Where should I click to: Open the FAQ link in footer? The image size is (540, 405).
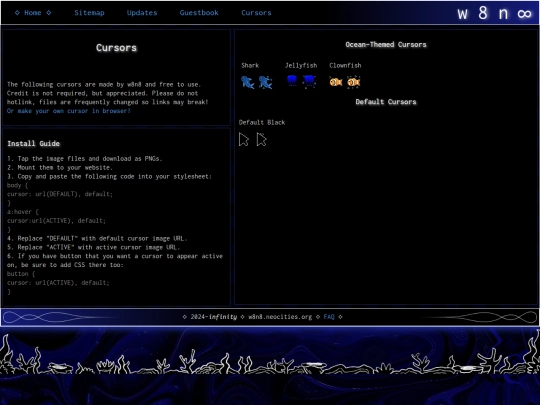click(x=329, y=317)
